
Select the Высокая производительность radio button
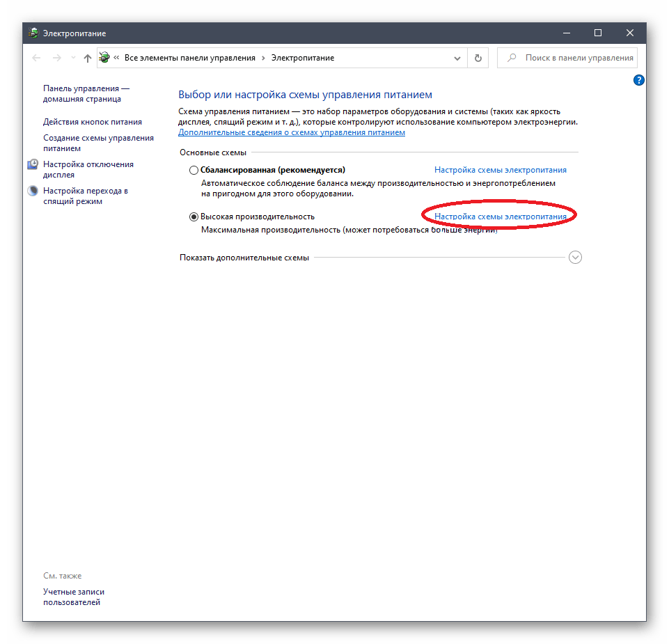[194, 217]
